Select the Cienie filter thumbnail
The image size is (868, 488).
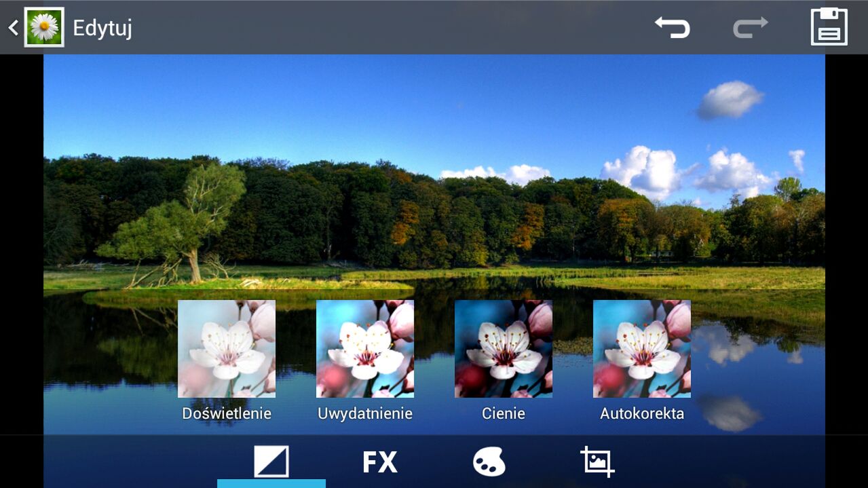504,349
